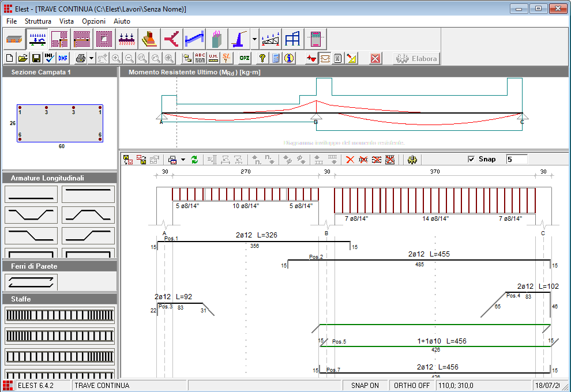This screenshot has height=392, width=571.
Task: Open dropdown arrow beside the retaining wall icon
Action: (254, 39)
